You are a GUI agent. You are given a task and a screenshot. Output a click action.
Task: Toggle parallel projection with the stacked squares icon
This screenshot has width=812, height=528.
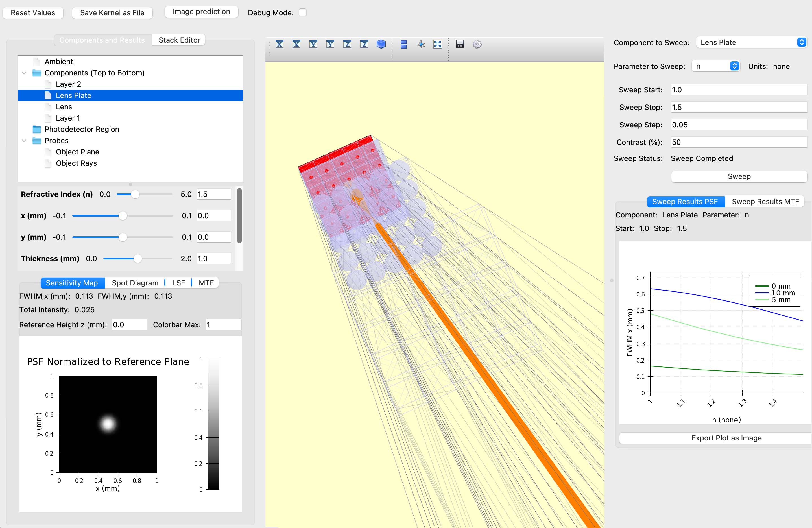pos(404,44)
